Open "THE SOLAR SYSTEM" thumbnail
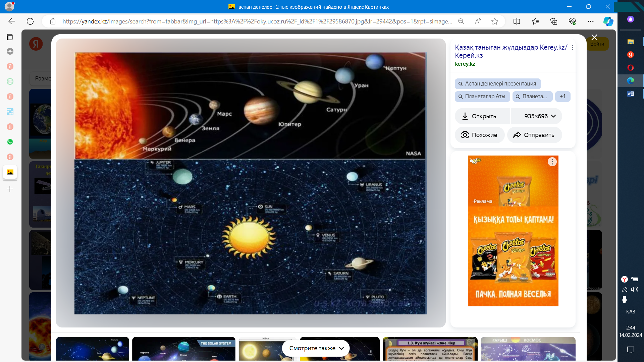Viewport: 644px width, 362px height. coord(184,349)
